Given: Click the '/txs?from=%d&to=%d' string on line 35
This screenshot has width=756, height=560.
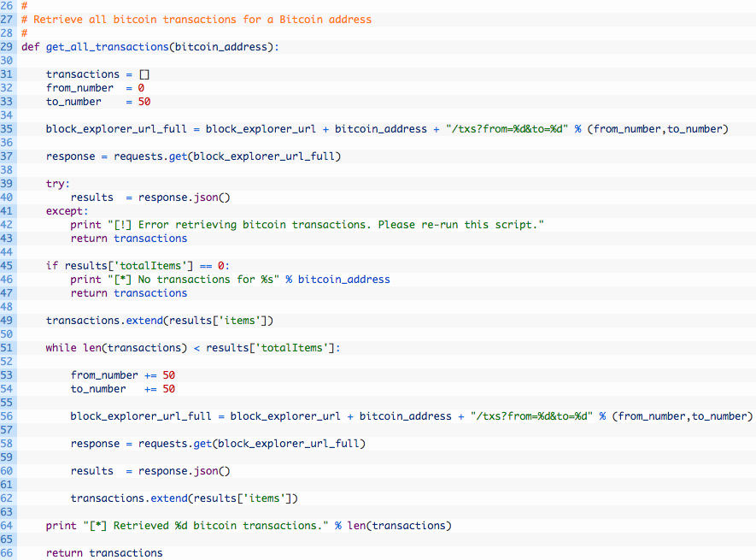Looking at the screenshot, I should coord(507,129).
